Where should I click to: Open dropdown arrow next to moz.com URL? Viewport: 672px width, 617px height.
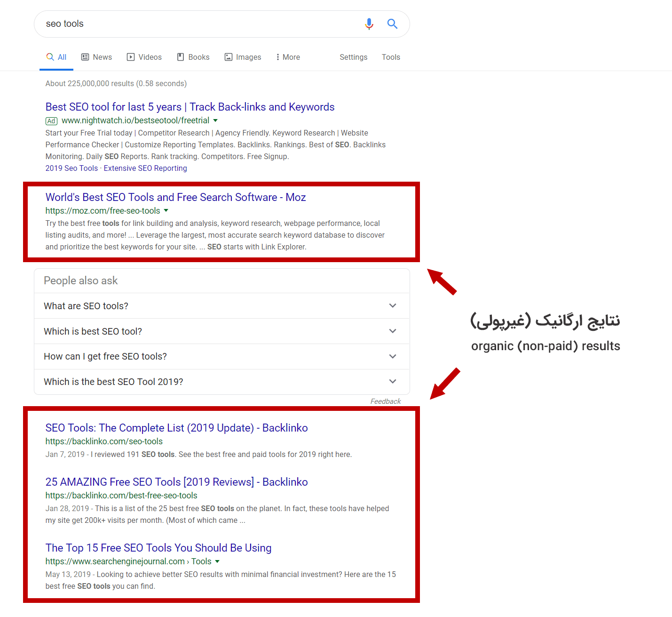click(x=166, y=211)
